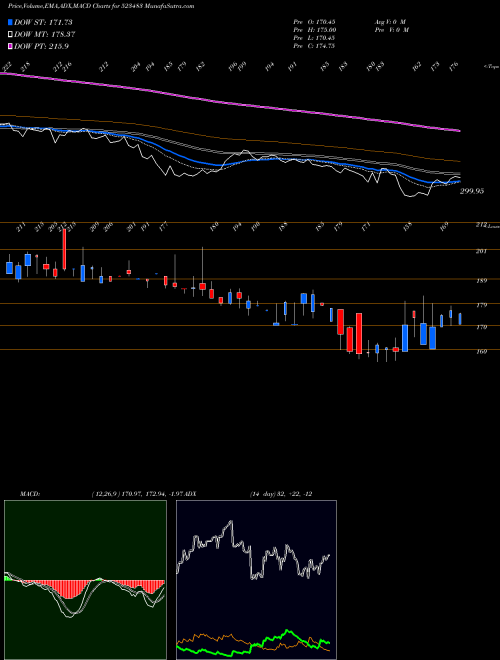500x660 pixels.
Task: Click the white DOW MT legend swatch
Action: pyautogui.click(x=11, y=35)
